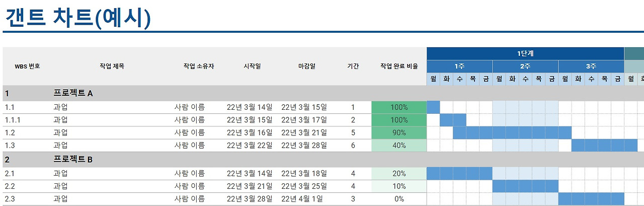
Task: Click duration 3 in row 2.3
Action: 353,199
